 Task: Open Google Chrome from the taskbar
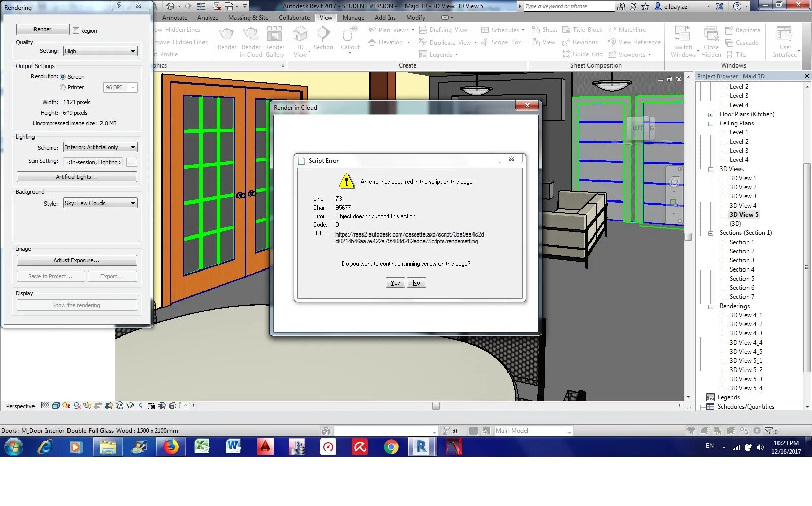(391, 447)
